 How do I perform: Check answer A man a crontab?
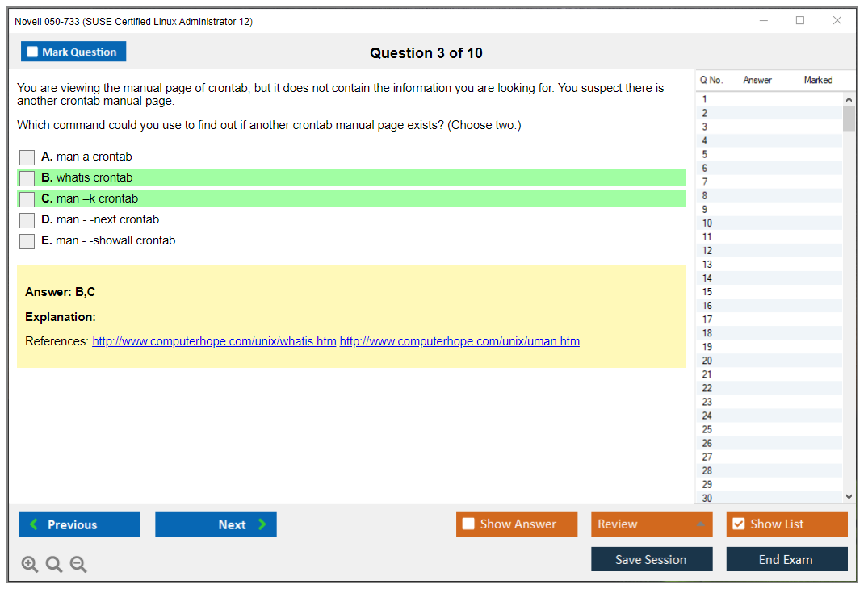[27, 157]
